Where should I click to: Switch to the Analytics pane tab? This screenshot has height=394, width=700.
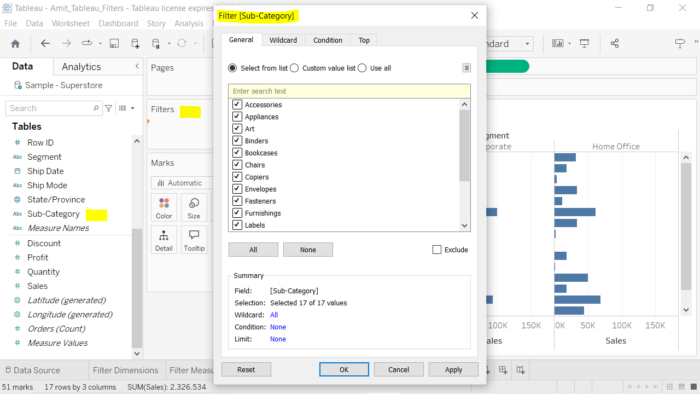81,66
